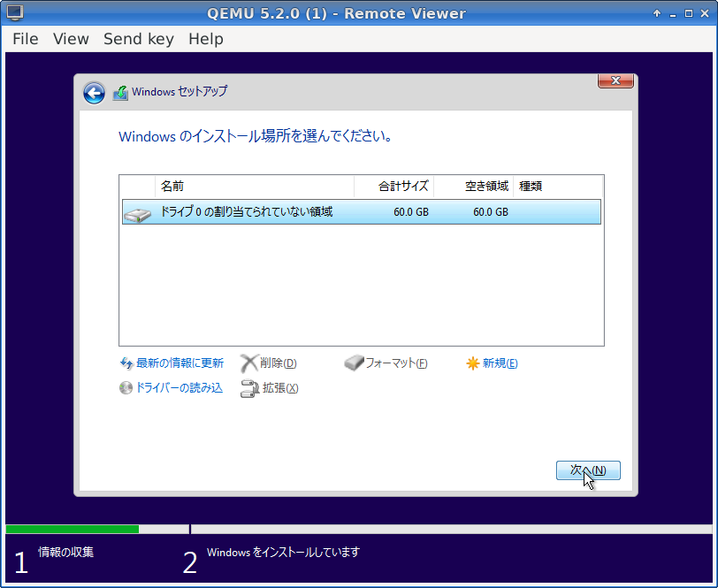This screenshot has width=718, height=588.
Task: Click the format drive icon beside フォーマット
Action: pos(354,363)
